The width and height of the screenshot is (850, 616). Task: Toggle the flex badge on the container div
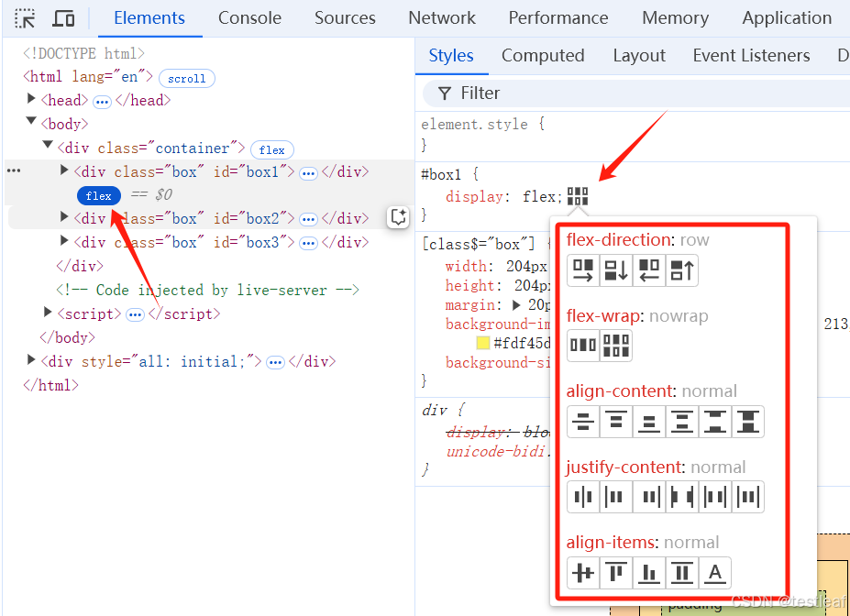[272, 150]
